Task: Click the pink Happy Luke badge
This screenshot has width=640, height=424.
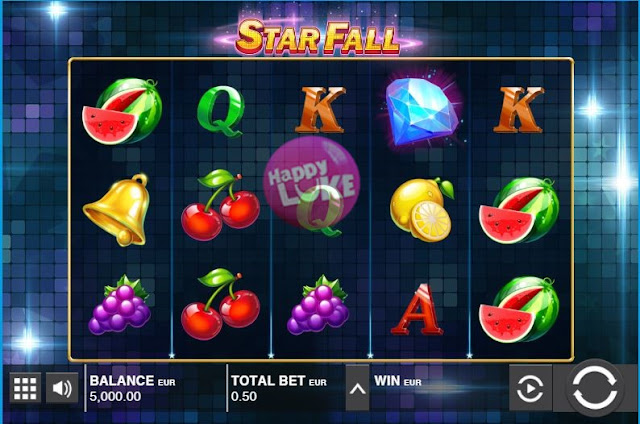Action: [312, 182]
